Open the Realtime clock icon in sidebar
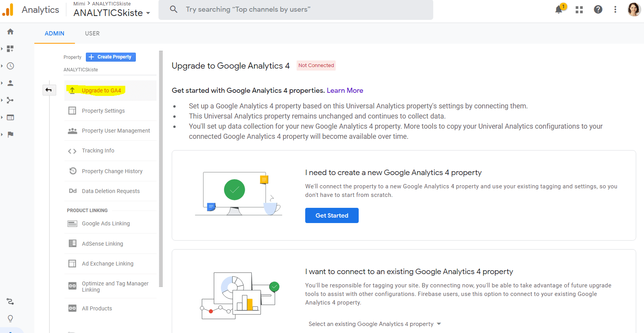The height and width of the screenshot is (333, 644). point(11,66)
